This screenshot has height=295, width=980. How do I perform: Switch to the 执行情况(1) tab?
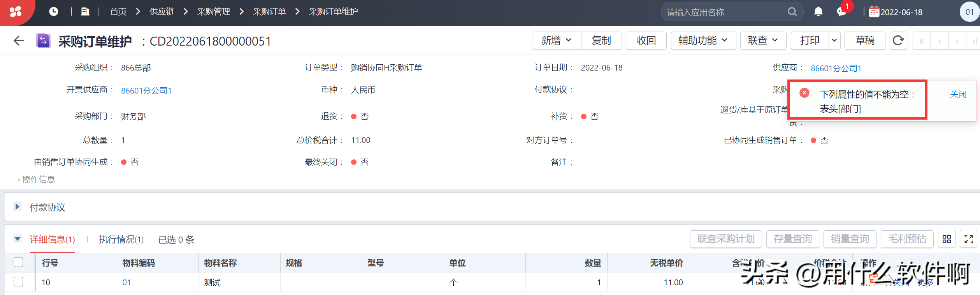pyautogui.click(x=121, y=239)
